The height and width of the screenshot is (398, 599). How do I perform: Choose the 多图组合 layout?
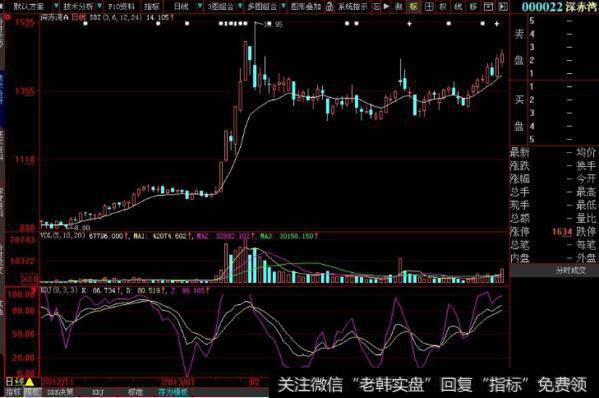pos(262,6)
